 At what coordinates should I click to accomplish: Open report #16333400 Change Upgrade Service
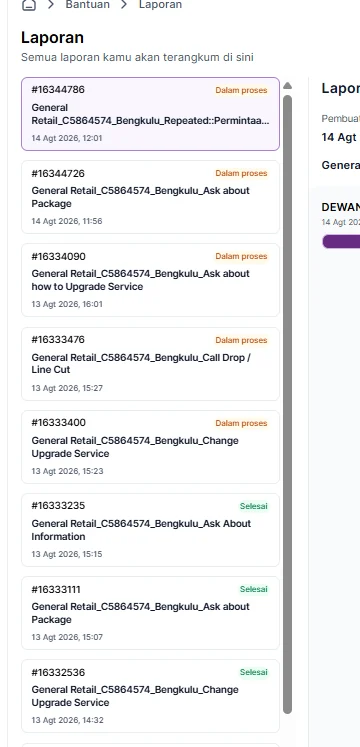[150, 446]
